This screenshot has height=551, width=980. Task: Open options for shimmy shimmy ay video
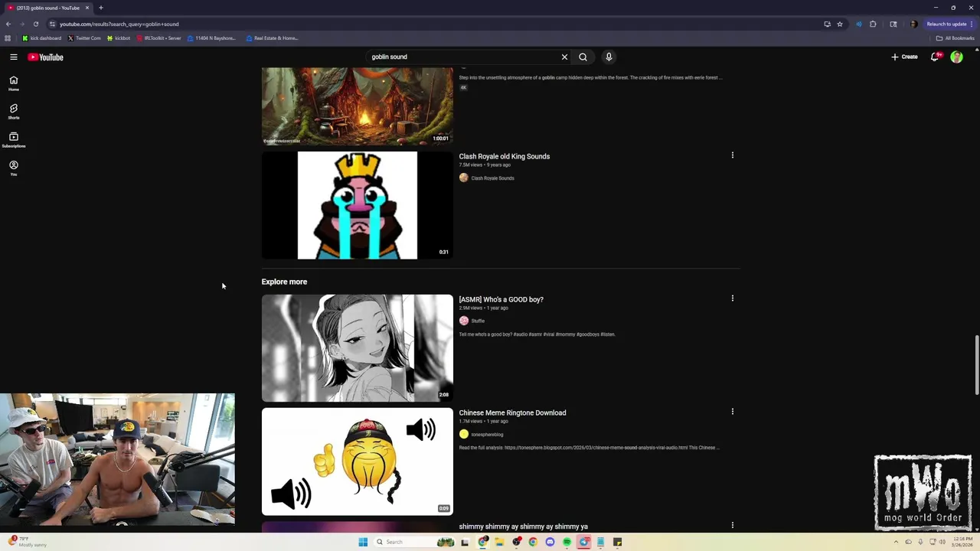click(732, 525)
